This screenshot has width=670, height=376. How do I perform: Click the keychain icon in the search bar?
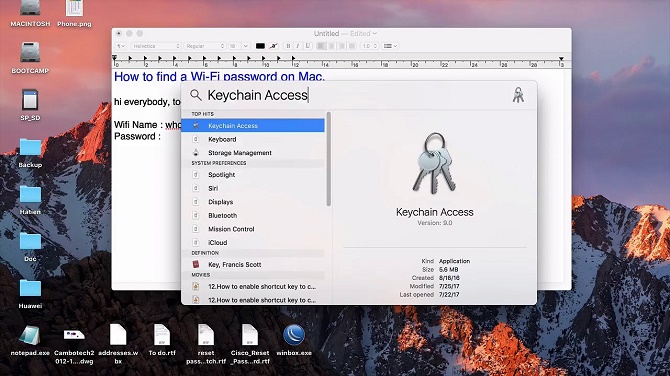point(518,95)
